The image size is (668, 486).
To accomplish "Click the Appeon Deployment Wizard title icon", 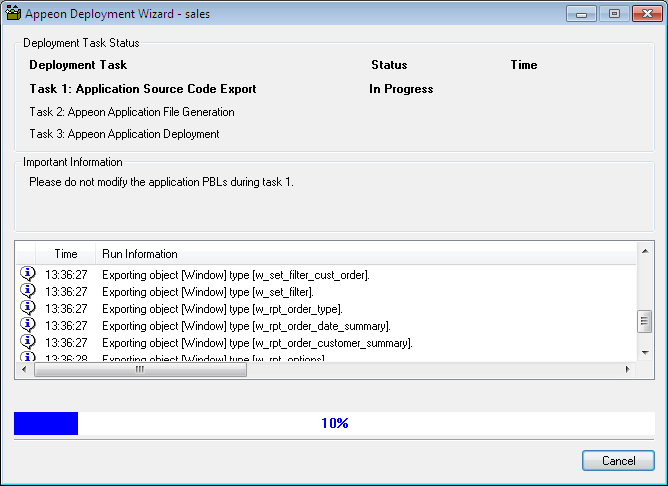I will (x=13, y=13).
